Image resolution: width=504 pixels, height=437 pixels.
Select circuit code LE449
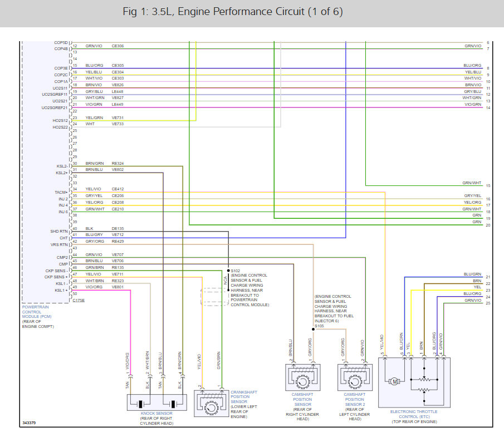pos(118,105)
